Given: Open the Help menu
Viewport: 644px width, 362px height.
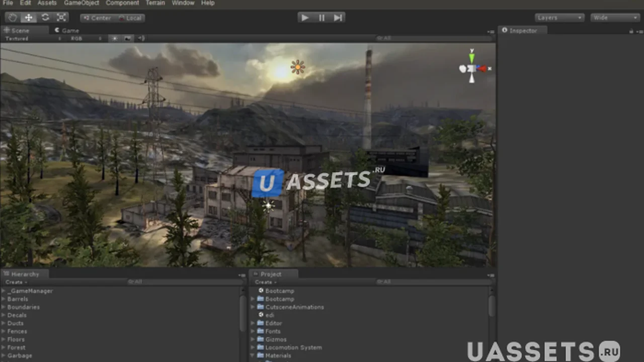Looking at the screenshot, I should [208, 3].
